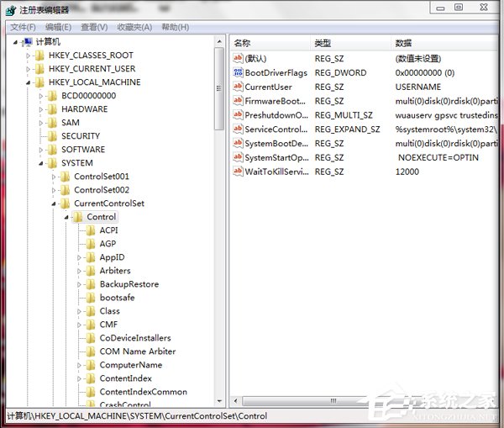This screenshot has width=504, height=428.
Task: Collapse the CurrentControlSet node
Action: (x=54, y=203)
